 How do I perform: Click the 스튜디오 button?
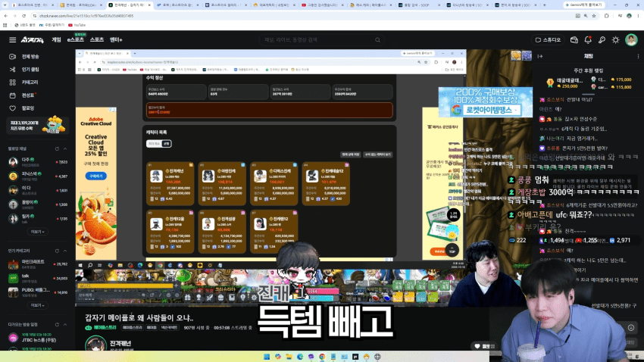548,40
